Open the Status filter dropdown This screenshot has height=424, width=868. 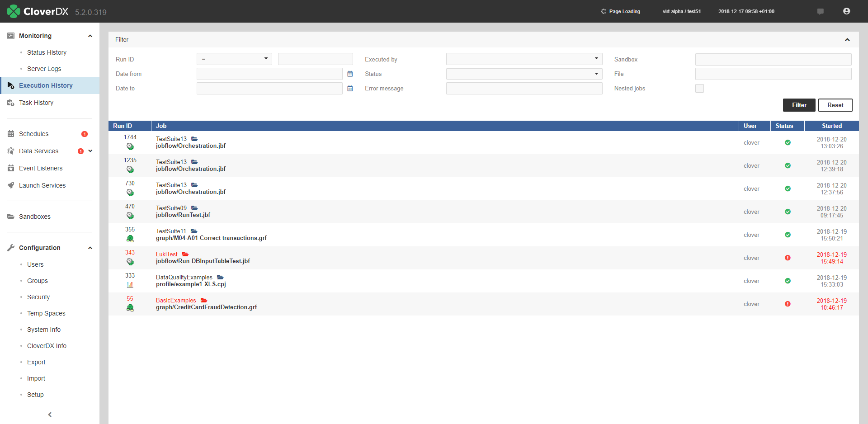524,74
